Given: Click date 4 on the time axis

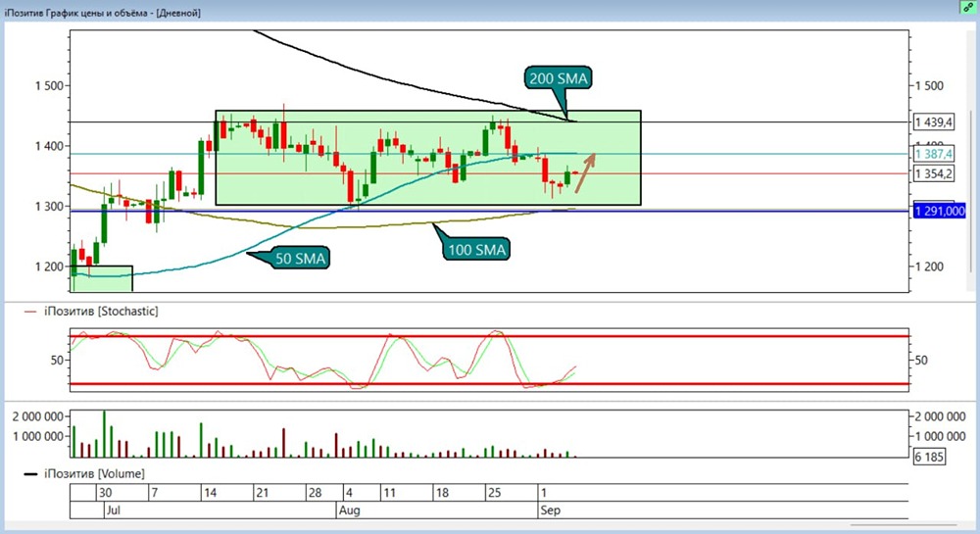Looking at the screenshot, I should click(x=349, y=493).
